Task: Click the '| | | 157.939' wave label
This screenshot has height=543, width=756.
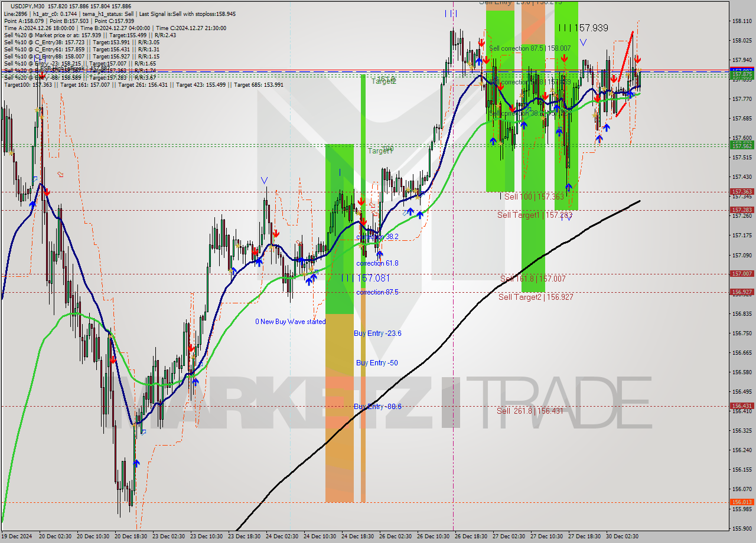Action: pos(584,28)
